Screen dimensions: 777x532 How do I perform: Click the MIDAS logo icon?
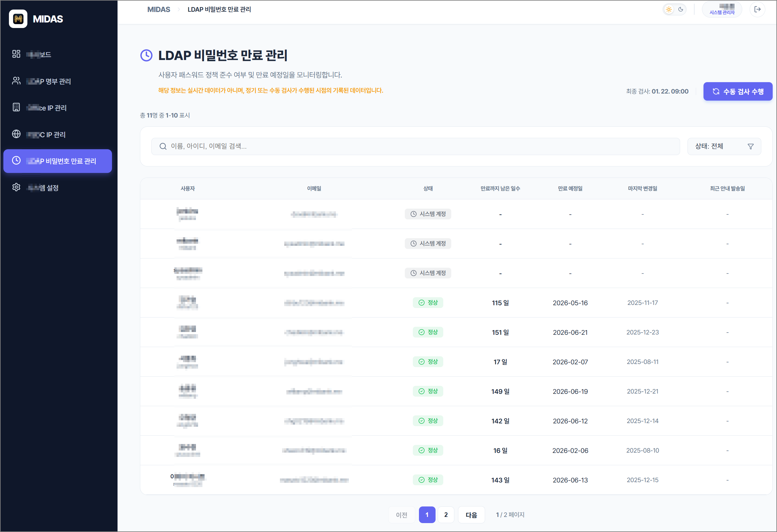coord(18,19)
